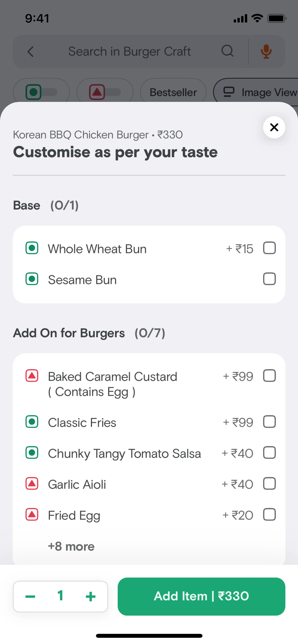Screen dimensions: 298x644
Task: Toggle the veg-only filter switch
Action: (41, 92)
